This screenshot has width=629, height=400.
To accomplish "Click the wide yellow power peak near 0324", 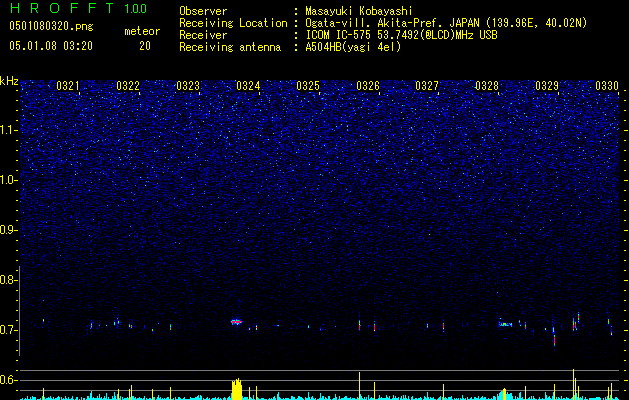I will (x=237, y=389).
